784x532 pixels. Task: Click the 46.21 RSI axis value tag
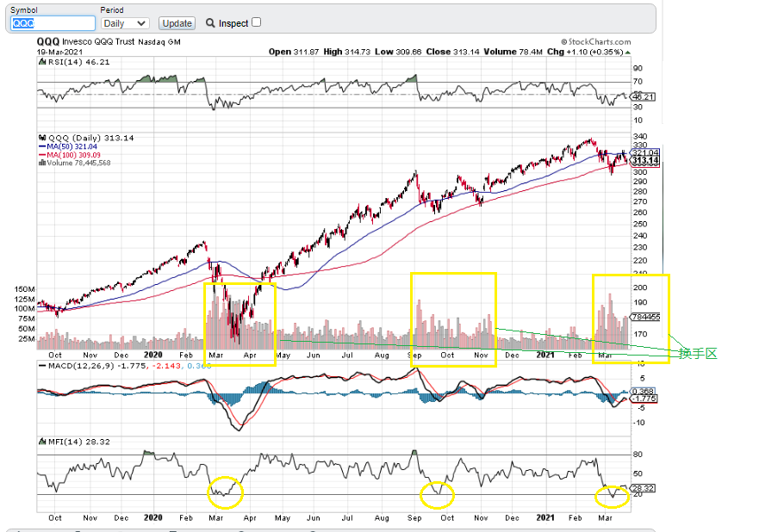coord(643,96)
